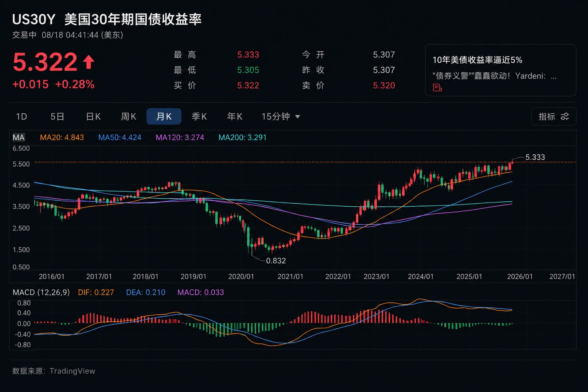Click the 2020/01 date axis label

pyautogui.click(x=241, y=276)
